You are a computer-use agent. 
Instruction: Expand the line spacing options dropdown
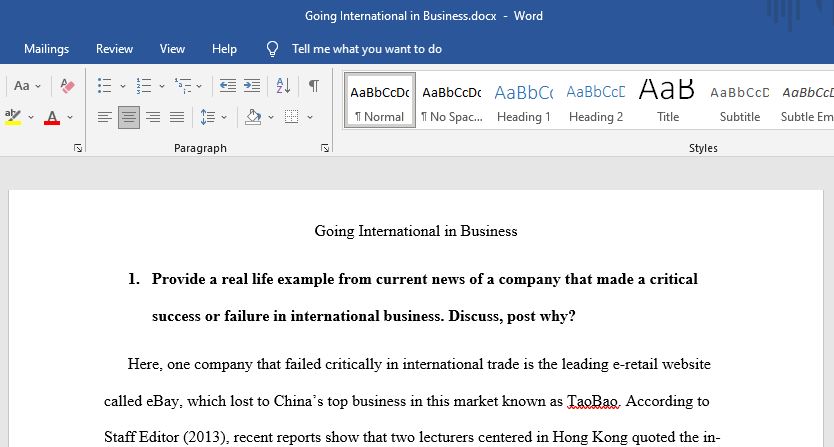224,117
